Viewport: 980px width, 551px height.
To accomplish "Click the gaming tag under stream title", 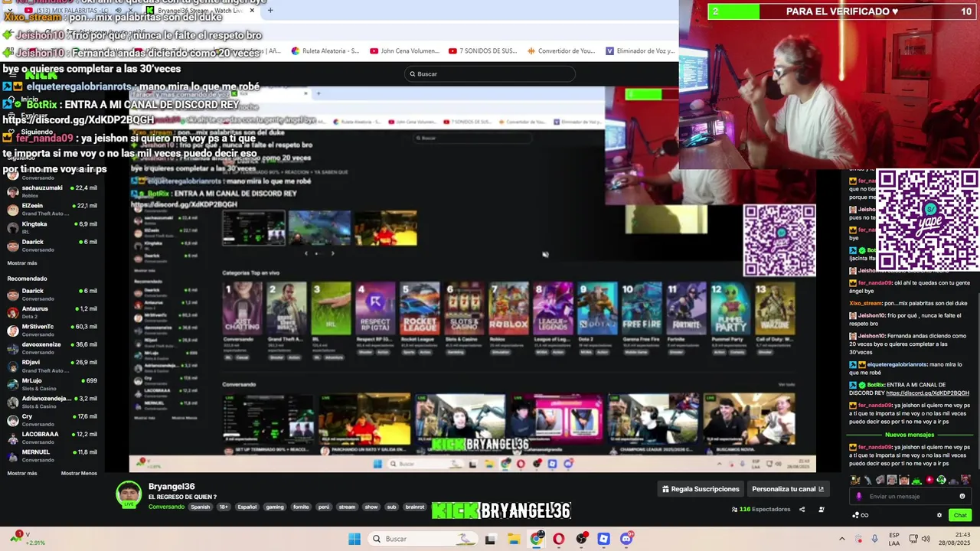I will click(275, 507).
